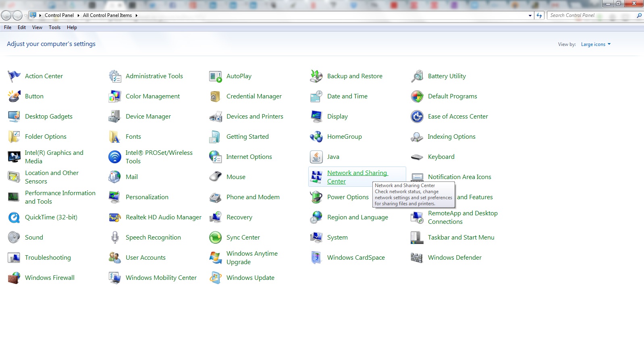Open the HomeGroup spheres icon

[x=316, y=137]
